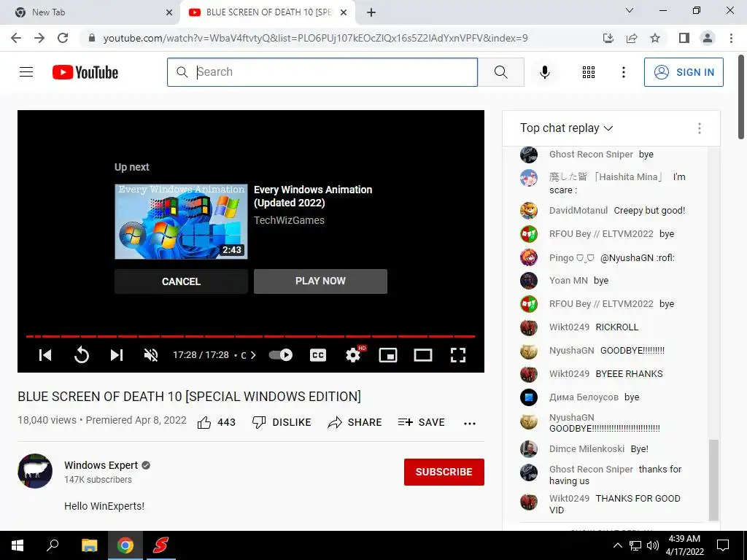The height and width of the screenshot is (560, 747).
Task: Cancel the up next autoplay
Action: click(x=181, y=281)
